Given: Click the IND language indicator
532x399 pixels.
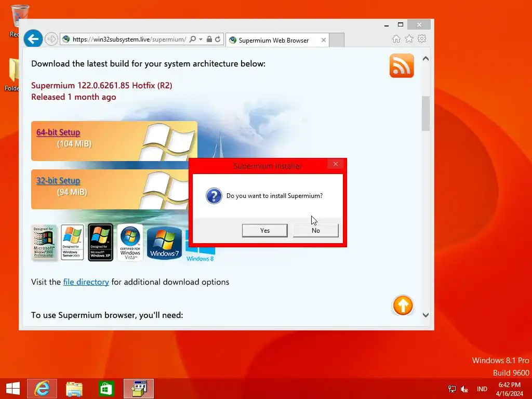Looking at the screenshot, I should coord(482,389).
